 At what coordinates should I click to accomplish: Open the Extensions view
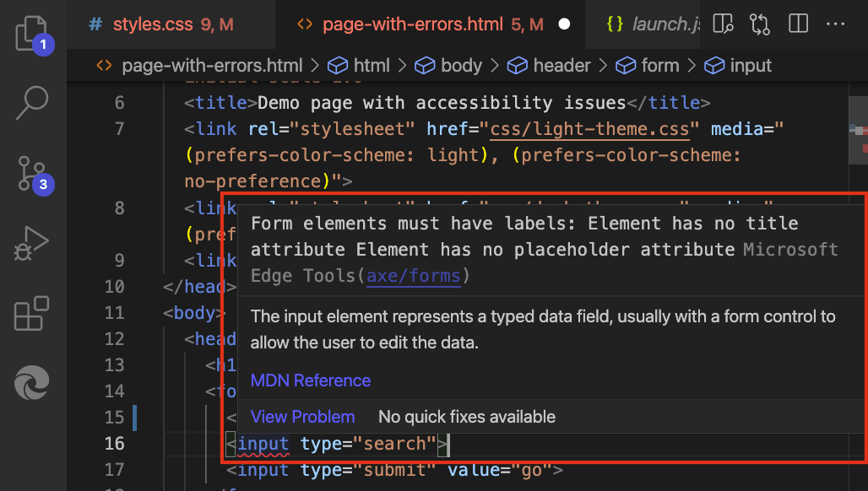[31, 313]
